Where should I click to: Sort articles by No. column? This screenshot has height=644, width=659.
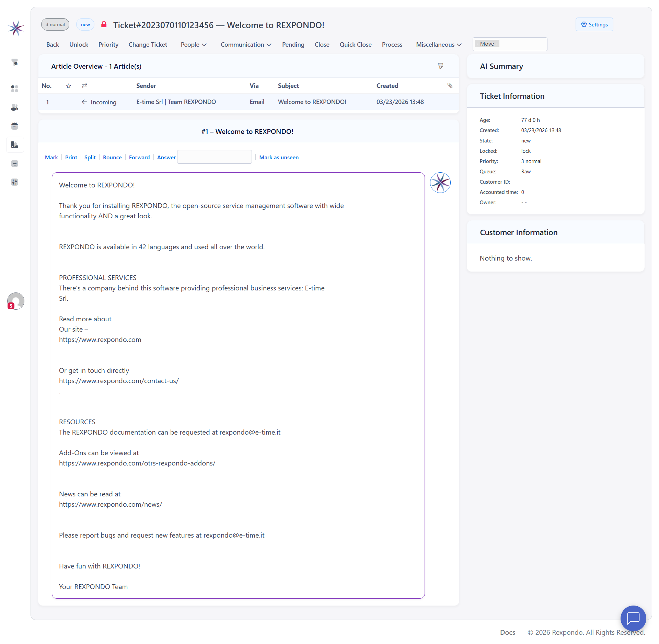point(47,86)
